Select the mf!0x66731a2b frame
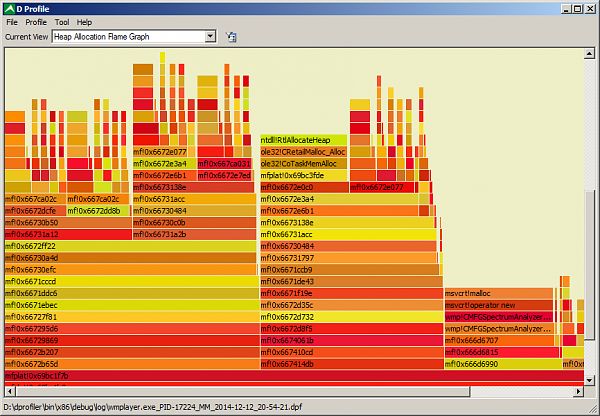This screenshot has width=600, height=416. tap(194, 235)
